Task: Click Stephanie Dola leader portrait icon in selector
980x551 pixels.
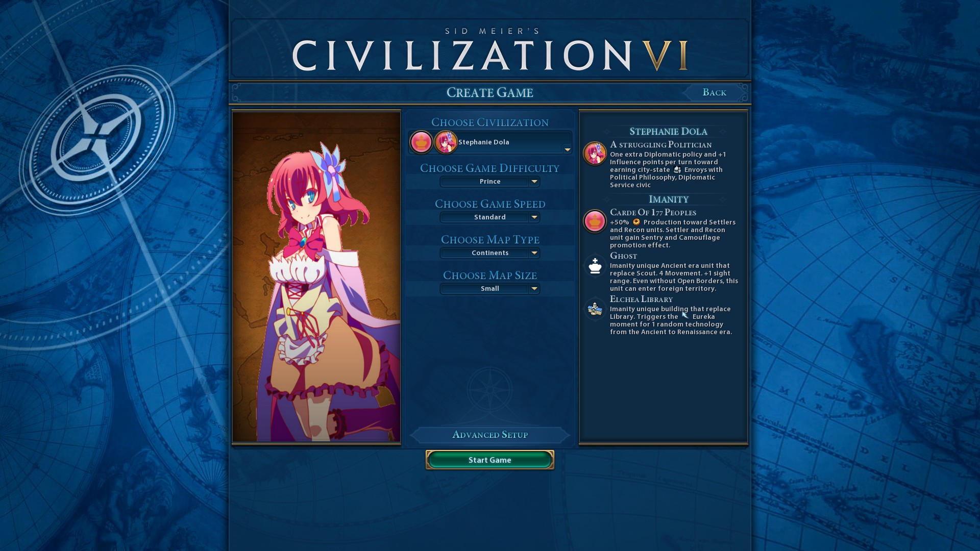Action: (x=446, y=142)
